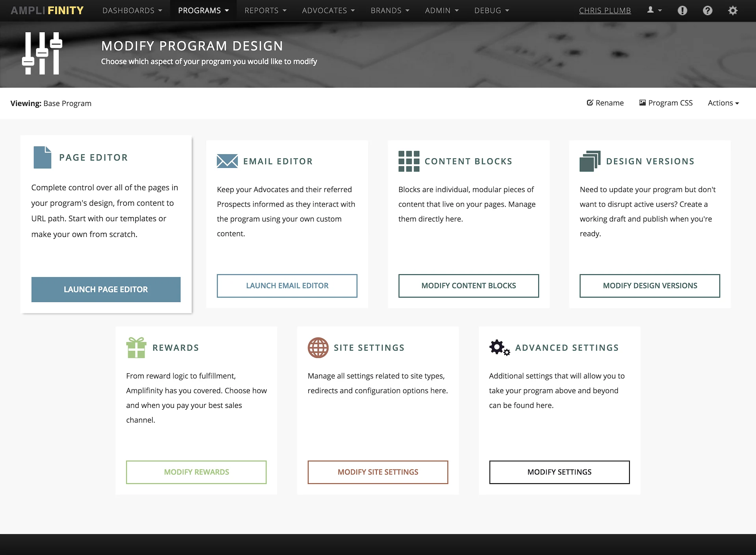This screenshot has height=555, width=756.
Task: Open the settings gear icon
Action: click(x=733, y=10)
